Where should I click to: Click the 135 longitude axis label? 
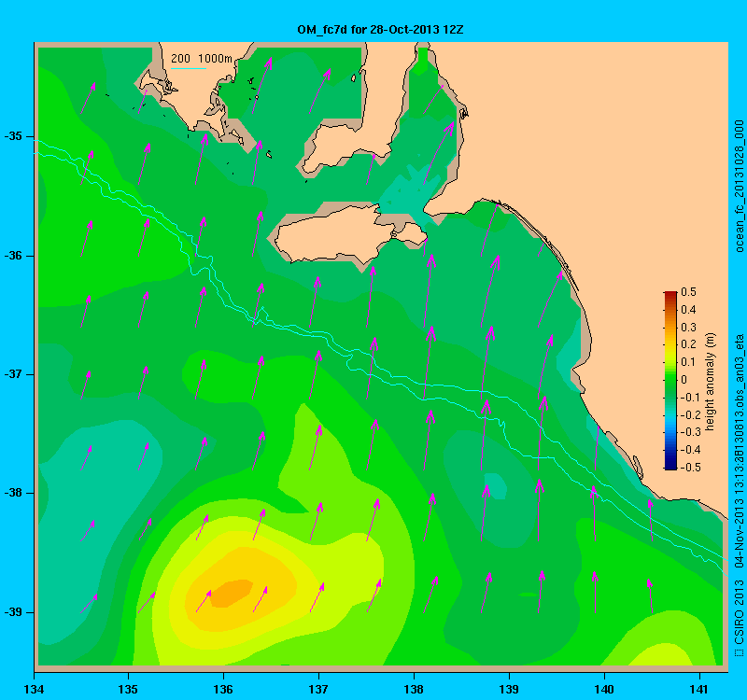tap(128, 689)
